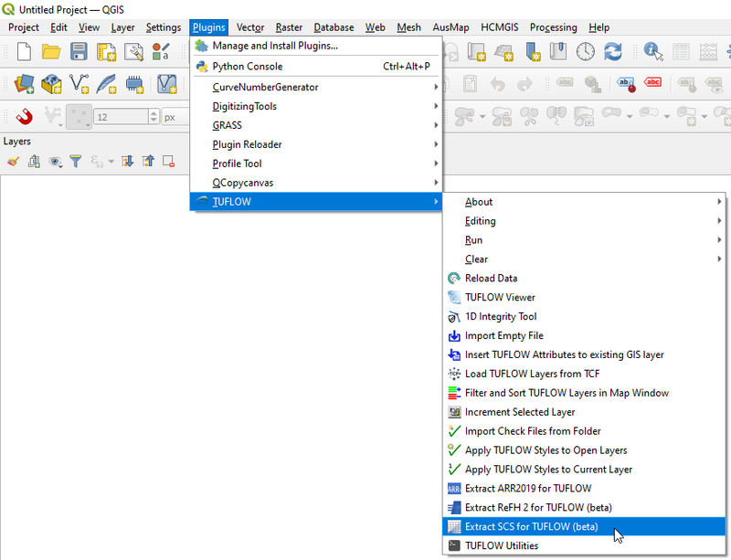Screen dimensions: 731x560
Task: Open the Data Source Manager icon
Action: point(24,85)
